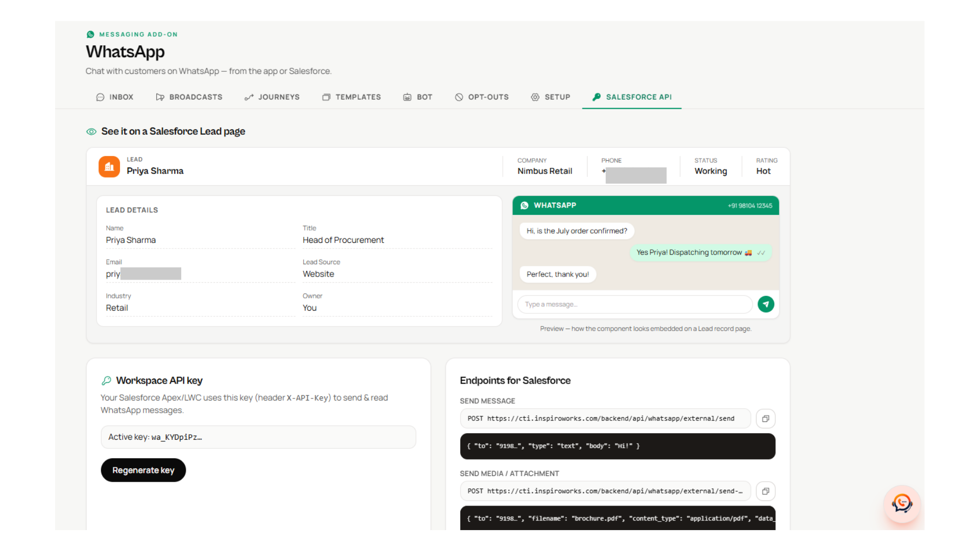The image size is (980, 551).
Task: Click the Send Message POST URL field
Action: [605, 418]
